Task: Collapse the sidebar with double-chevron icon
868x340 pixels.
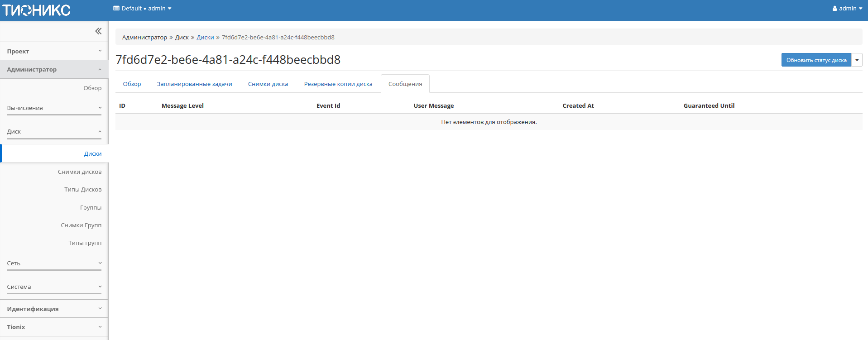Action: coord(98,31)
